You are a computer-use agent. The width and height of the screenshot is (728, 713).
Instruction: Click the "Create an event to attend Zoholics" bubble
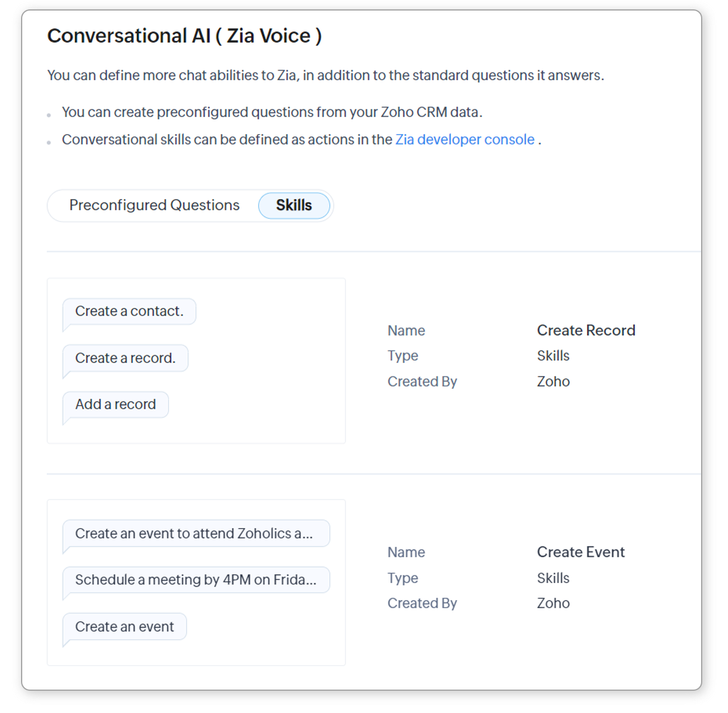pos(195,533)
